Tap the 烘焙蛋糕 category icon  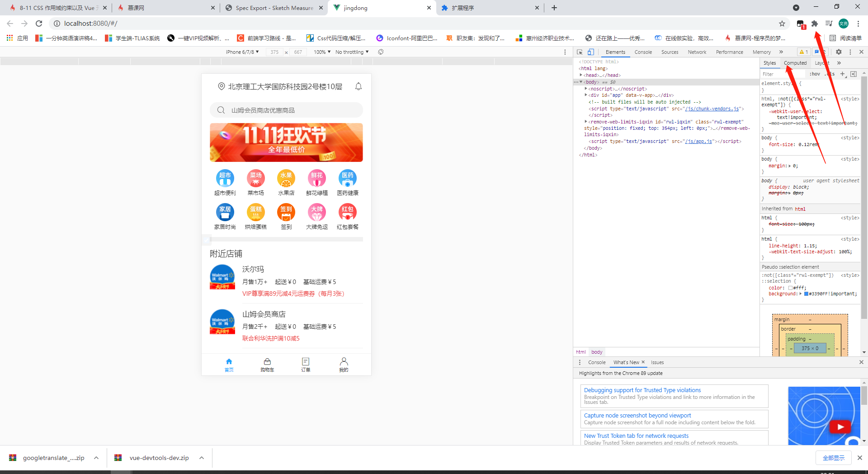256,212
